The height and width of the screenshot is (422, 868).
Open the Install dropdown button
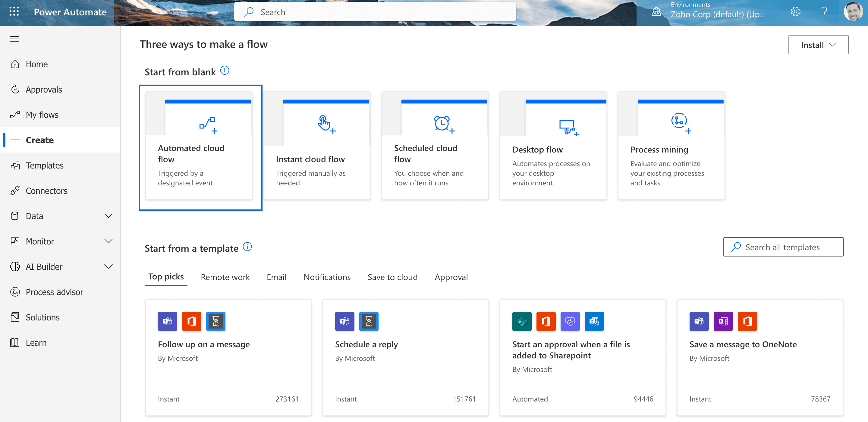(x=819, y=45)
